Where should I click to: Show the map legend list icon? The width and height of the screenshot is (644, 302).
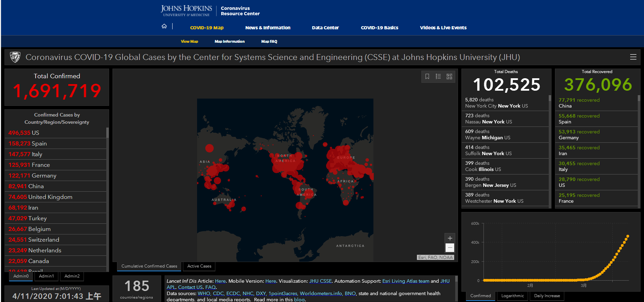coord(438,77)
